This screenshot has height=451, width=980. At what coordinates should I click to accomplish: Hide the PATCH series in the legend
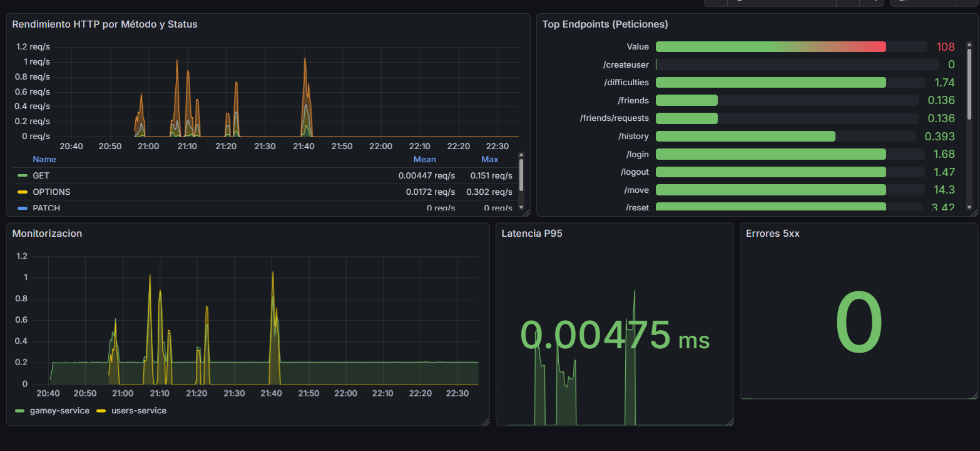click(x=46, y=207)
